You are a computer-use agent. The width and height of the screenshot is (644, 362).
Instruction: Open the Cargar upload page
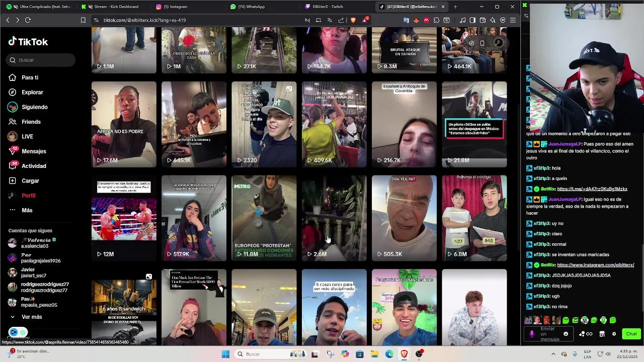click(24, 180)
